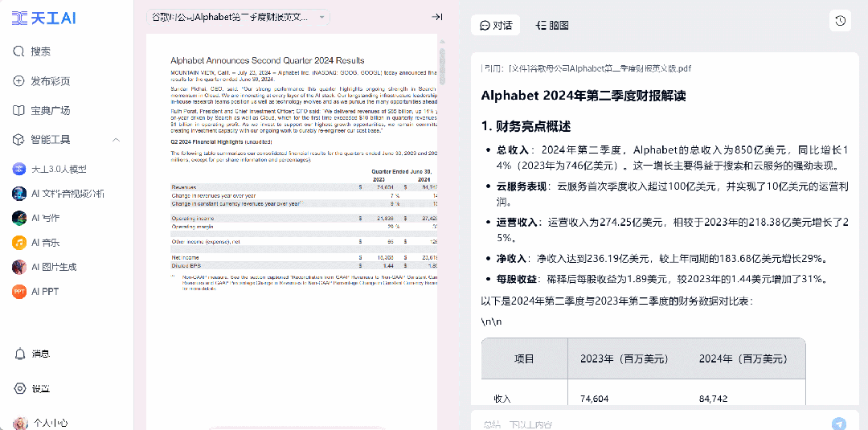Open the AI 音乐 tool
This screenshot has height=430, width=868.
[45, 243]
